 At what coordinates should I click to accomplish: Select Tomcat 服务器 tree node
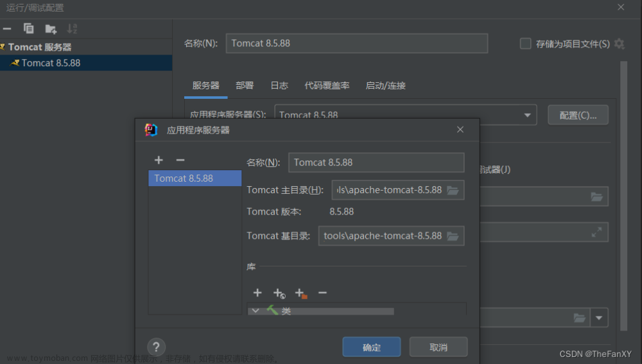pyautogui.click(x=40, y=47)
